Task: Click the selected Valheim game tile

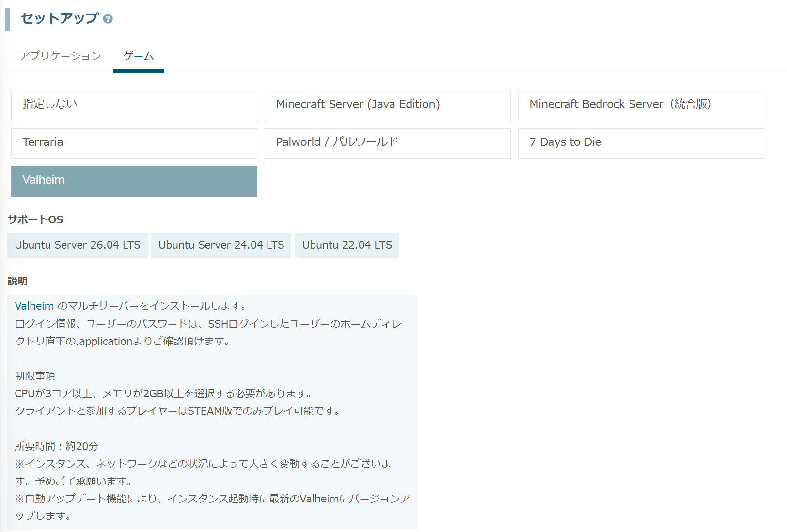Action: click(134, 181)
